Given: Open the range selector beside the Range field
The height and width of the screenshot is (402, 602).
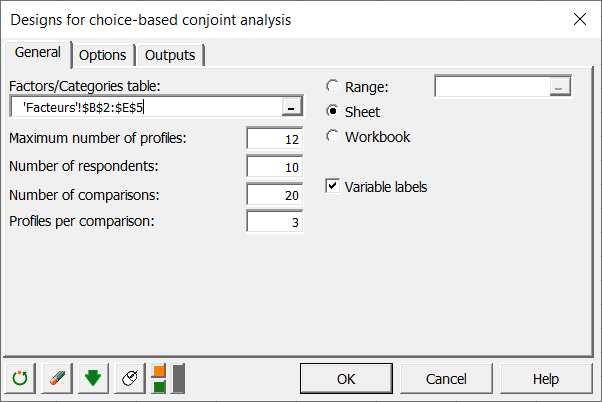Looking at the screenshot, I should pos(559,87).
